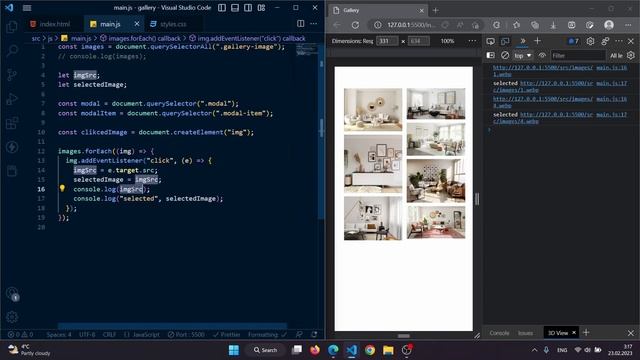Split the VS Code editor to the right

(300, 24)
